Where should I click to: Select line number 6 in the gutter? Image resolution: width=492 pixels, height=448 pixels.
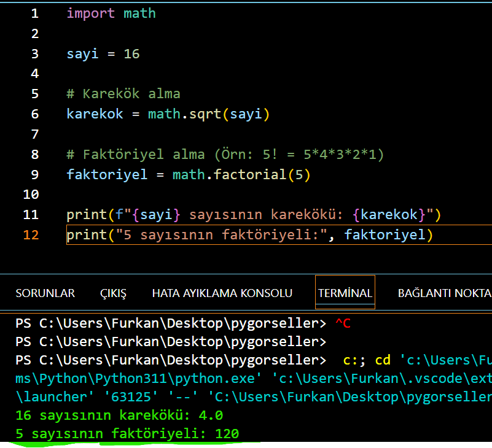pyautogui.click(x=34, y=114)
